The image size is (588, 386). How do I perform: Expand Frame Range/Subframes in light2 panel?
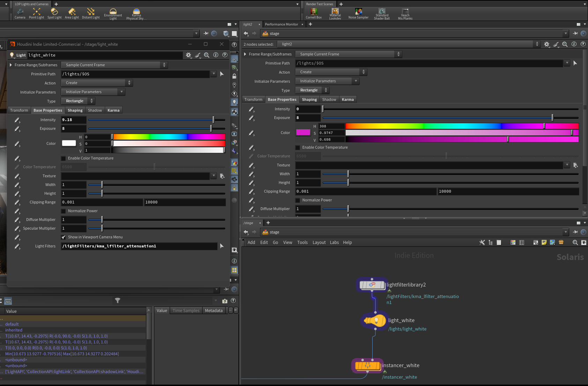pyautogui.click(x=245, y=54)
